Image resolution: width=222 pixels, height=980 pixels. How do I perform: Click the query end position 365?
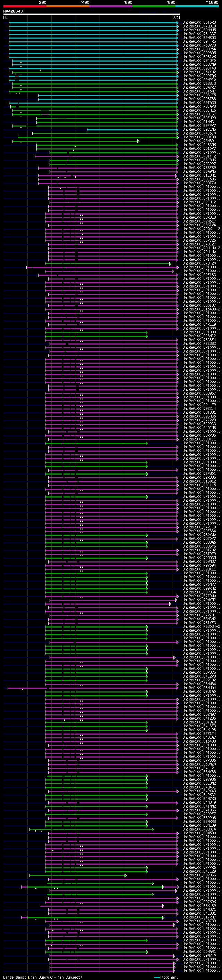click(175, 17)
